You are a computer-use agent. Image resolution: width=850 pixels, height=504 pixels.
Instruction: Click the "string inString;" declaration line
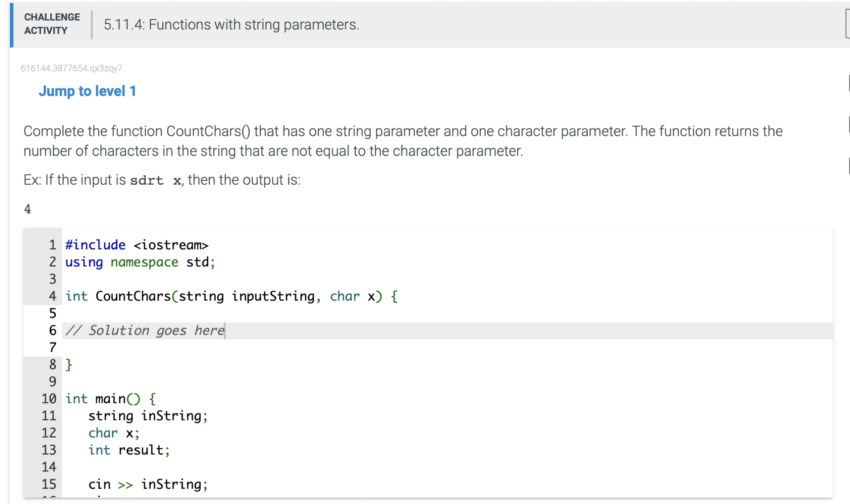point(148,416)
